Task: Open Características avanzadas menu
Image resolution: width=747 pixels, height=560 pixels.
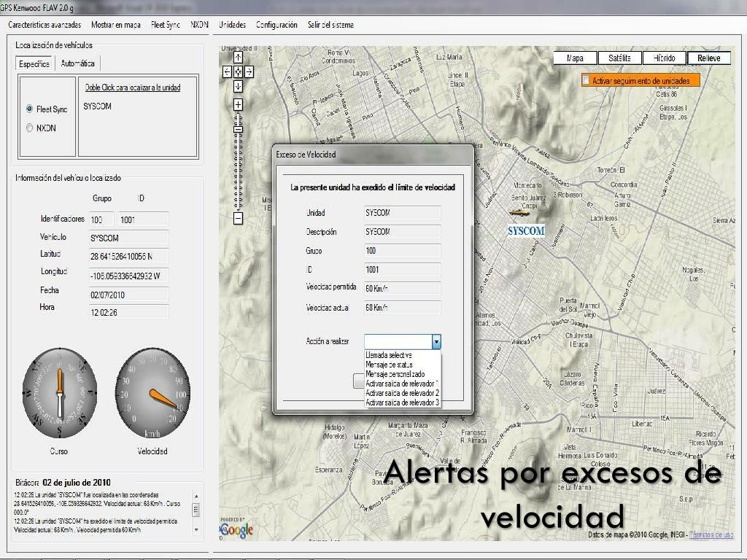Action: tap(44, 25)
